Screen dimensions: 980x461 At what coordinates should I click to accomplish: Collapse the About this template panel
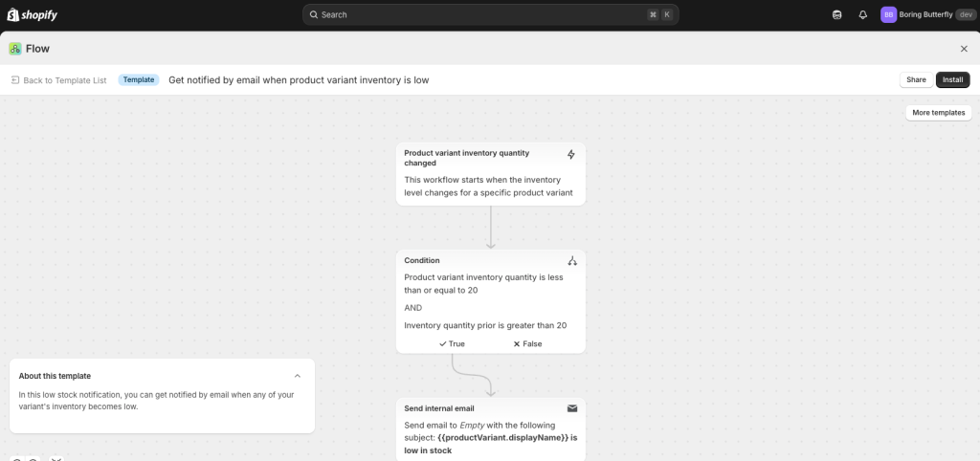coord(298,376)
